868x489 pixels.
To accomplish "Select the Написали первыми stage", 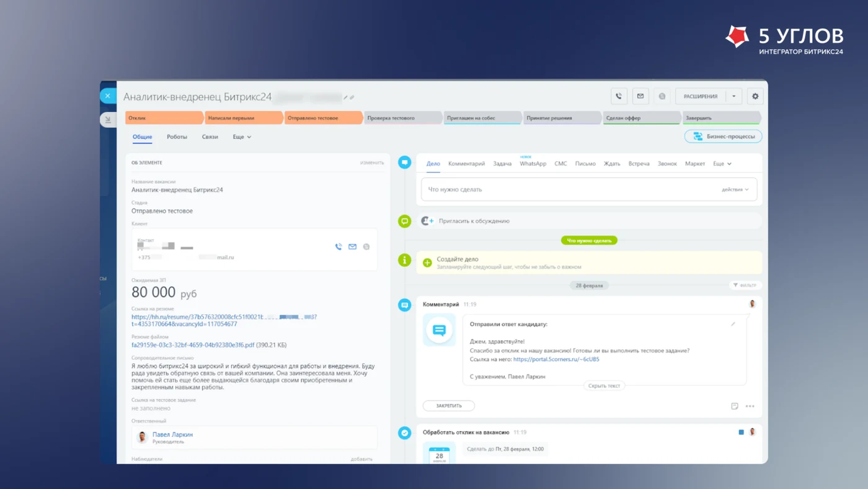I will [x=244, y=118].
